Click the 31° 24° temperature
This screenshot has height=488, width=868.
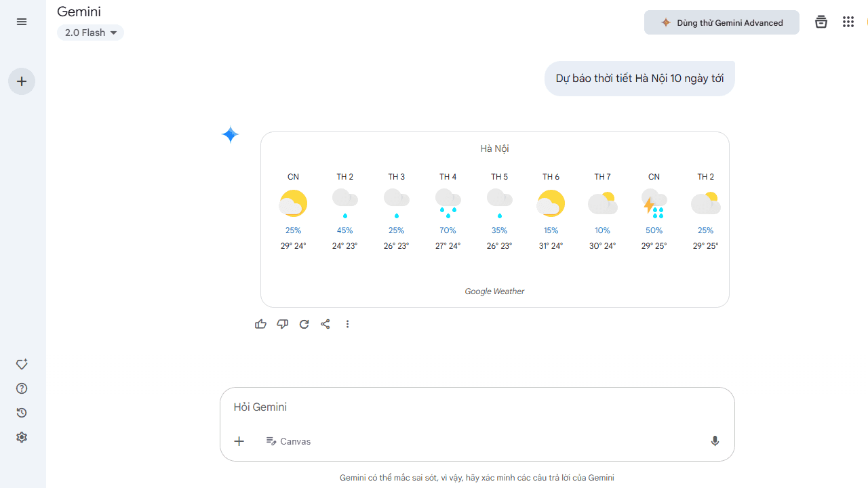551,246
